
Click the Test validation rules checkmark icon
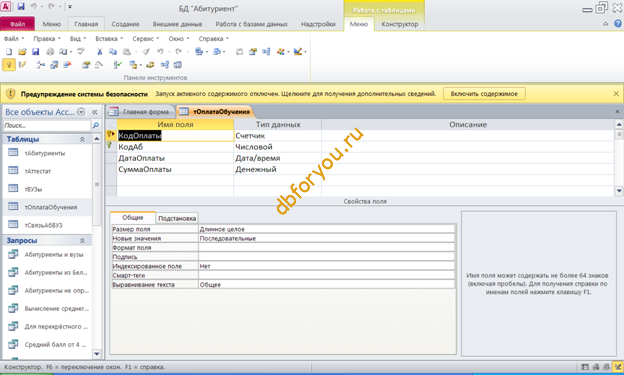[118, 64]
